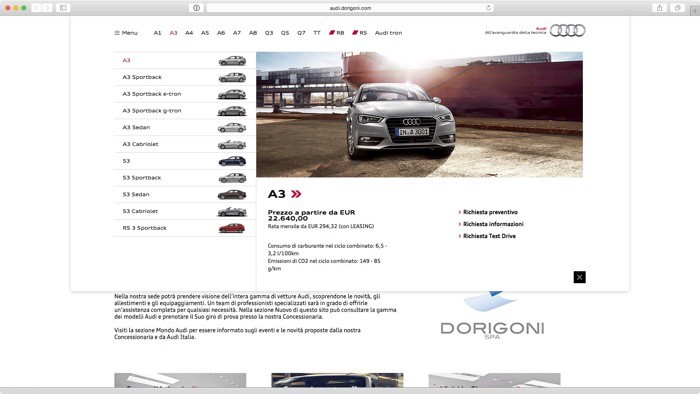Select Audi tron in the model bar
Image resolution: width=700 pixels, height=394 pixels.
(388, 33)
